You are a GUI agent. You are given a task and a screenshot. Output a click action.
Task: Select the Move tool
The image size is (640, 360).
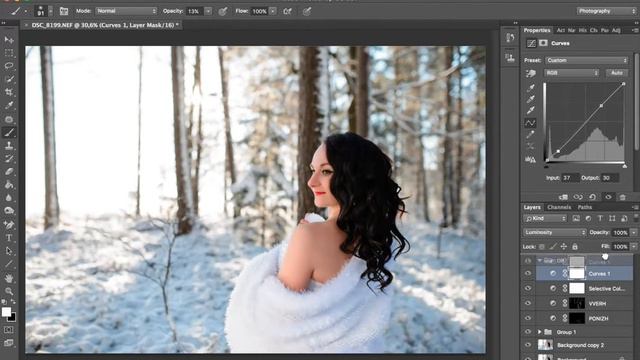9,40
